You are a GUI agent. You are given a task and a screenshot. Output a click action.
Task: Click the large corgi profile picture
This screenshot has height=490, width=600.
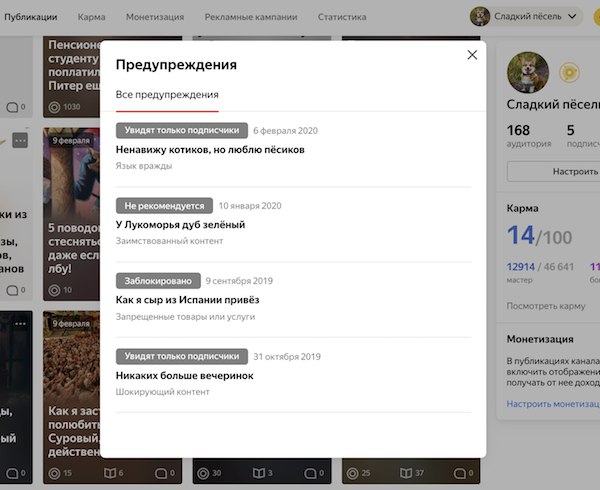[x=528, y=72]
